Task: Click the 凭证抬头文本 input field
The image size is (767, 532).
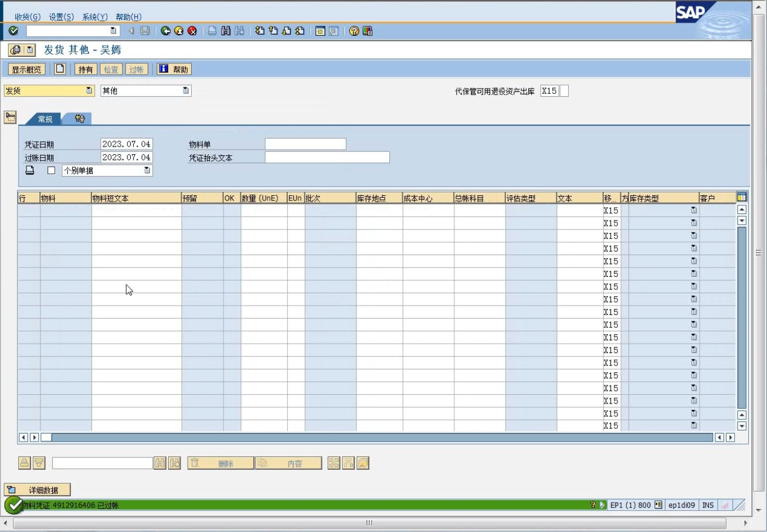Action: [327, 157]
